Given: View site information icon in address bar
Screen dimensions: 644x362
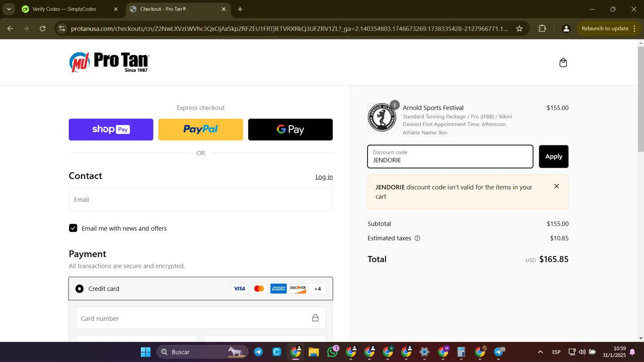Looking at the screenshot, I should [62, 29].
